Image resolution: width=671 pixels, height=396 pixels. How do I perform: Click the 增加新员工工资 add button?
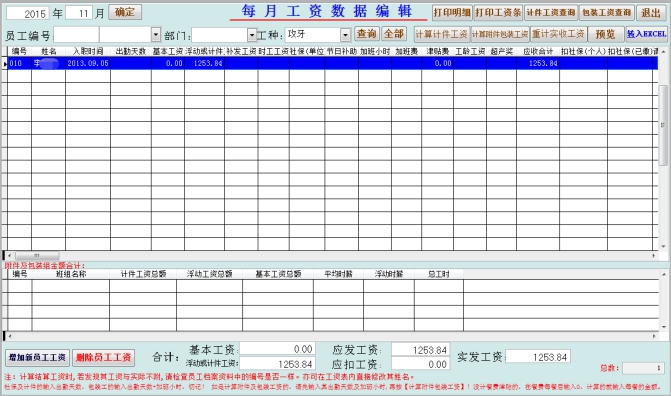coord(37,357)
